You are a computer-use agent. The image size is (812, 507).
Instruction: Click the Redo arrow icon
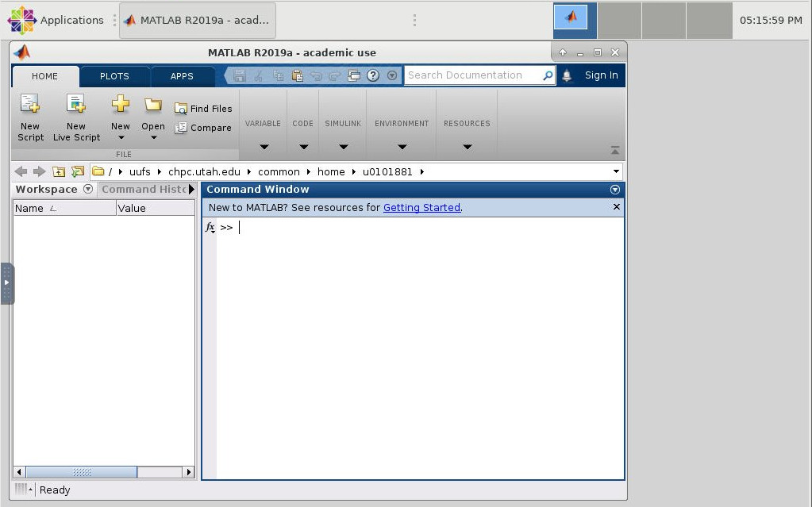[334, 75]
